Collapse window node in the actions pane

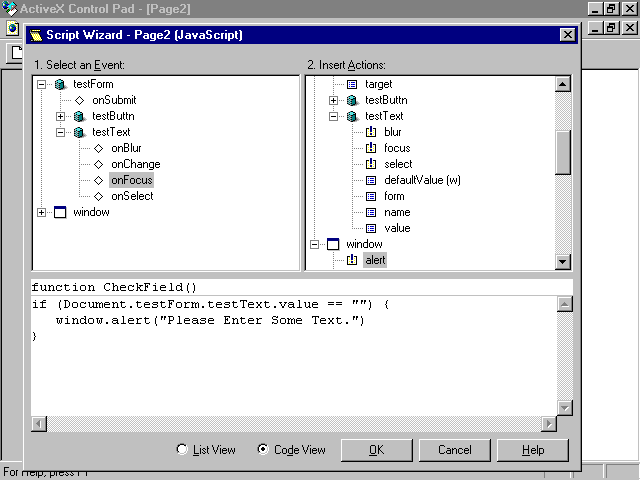pyautogui.click(x=314, y=244)
